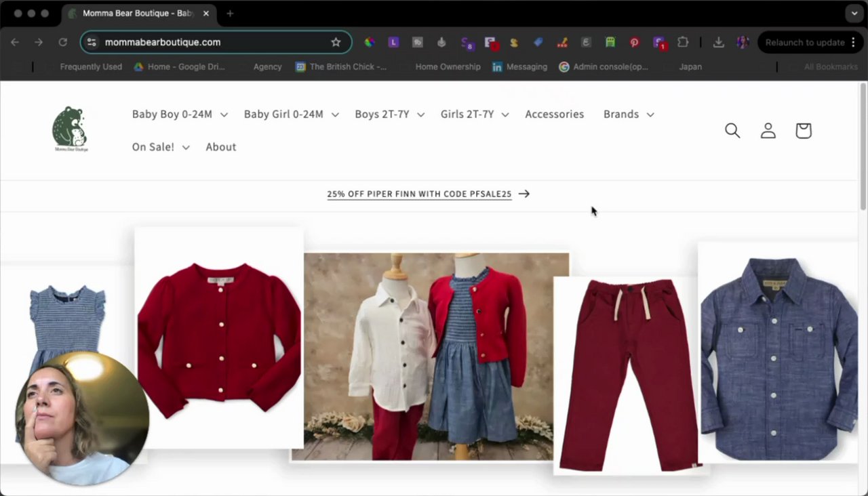Open the Home - Google Drive bookmark

tap(180, 66)
